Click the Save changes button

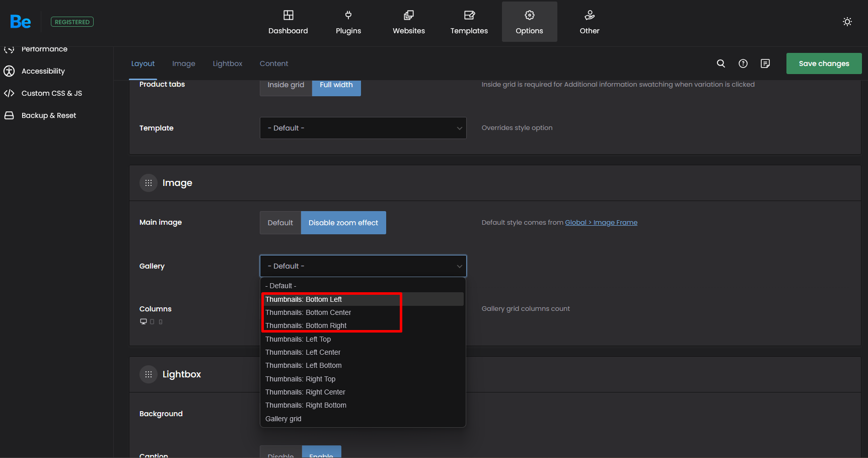point(824,63)
